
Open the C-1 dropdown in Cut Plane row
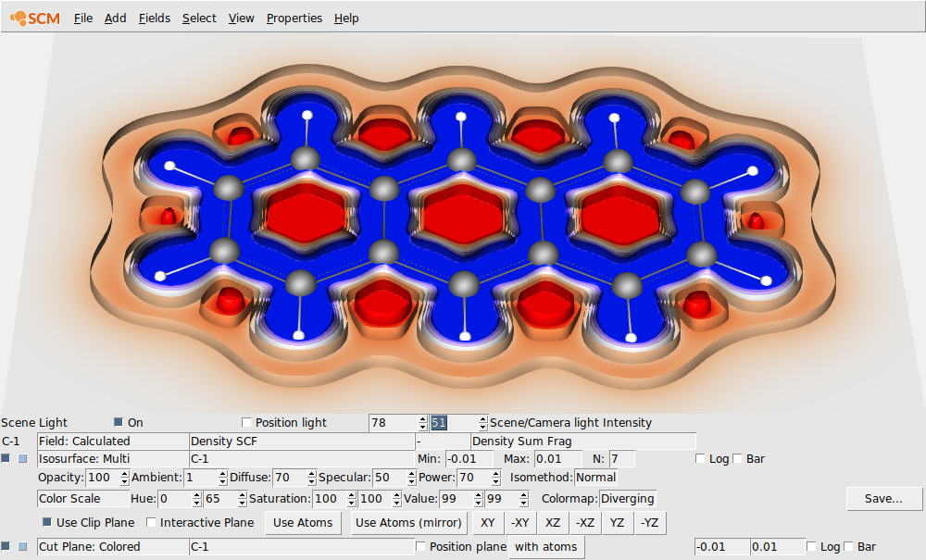pyautogui.click(x=303, y=547)
